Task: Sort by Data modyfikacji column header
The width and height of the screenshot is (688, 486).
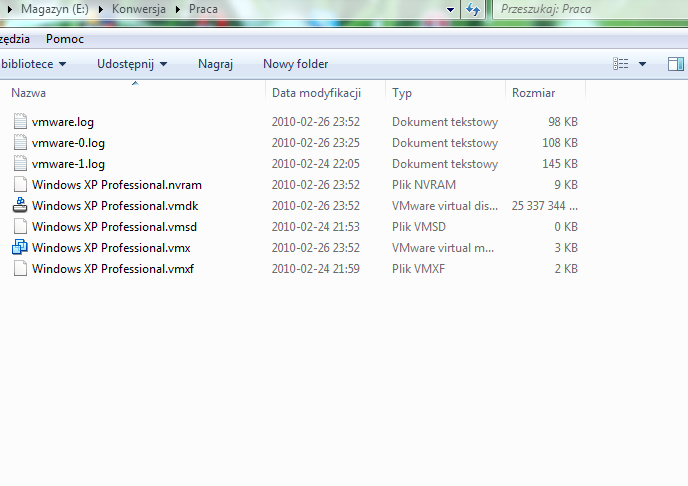Action: (316, 93)
